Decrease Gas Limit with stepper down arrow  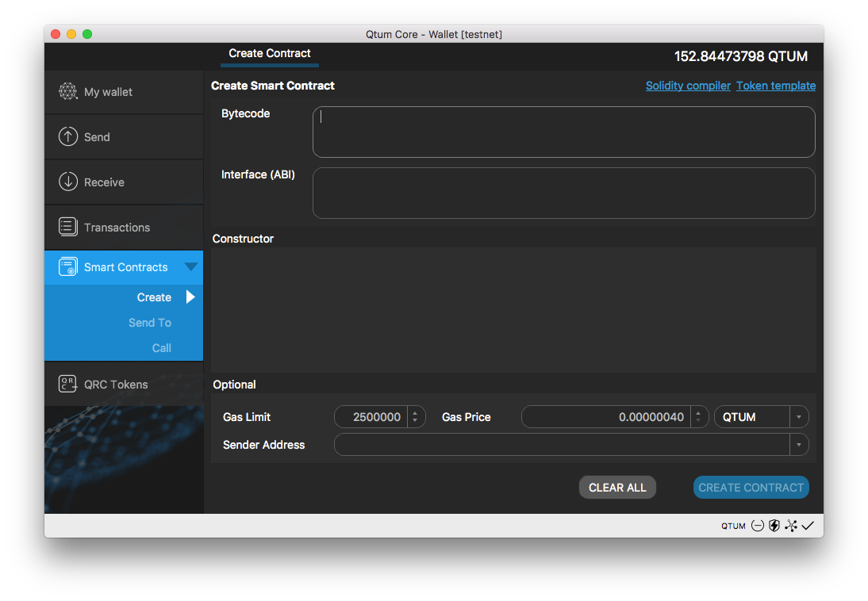click(415, 420)
